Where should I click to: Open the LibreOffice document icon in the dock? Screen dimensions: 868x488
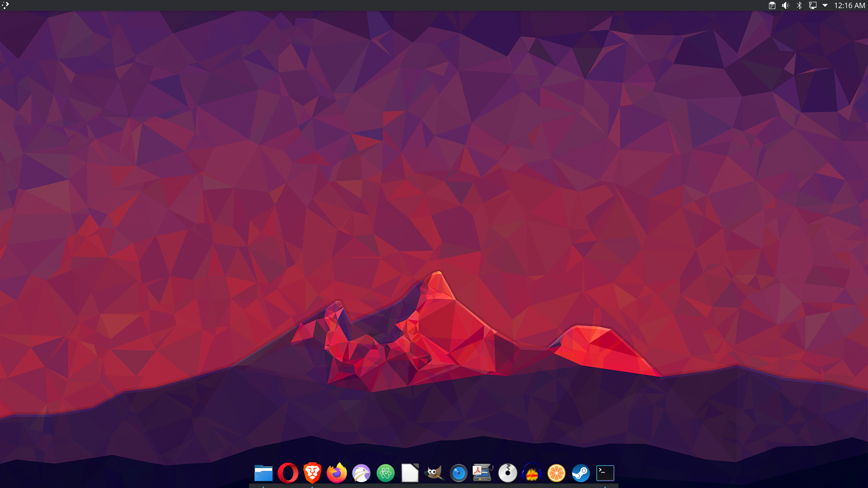(x=410, y=473)
